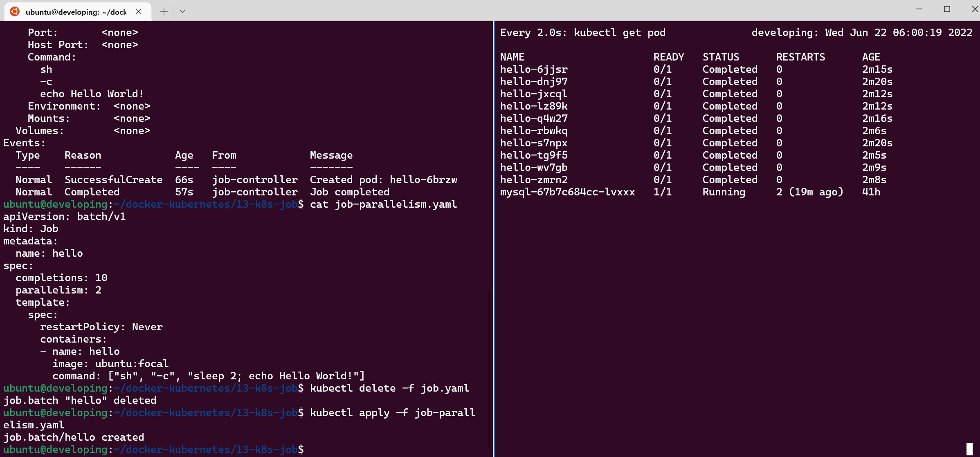Click the RESTARTS column header
This screenshot has height=457, width=980.
click(800, 57)
